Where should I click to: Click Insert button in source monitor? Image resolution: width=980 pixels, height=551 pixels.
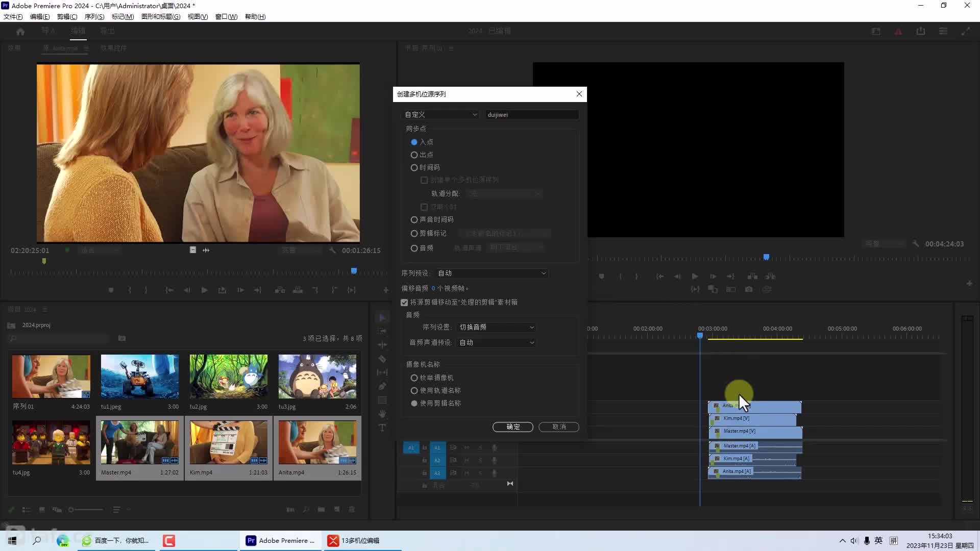280,290
